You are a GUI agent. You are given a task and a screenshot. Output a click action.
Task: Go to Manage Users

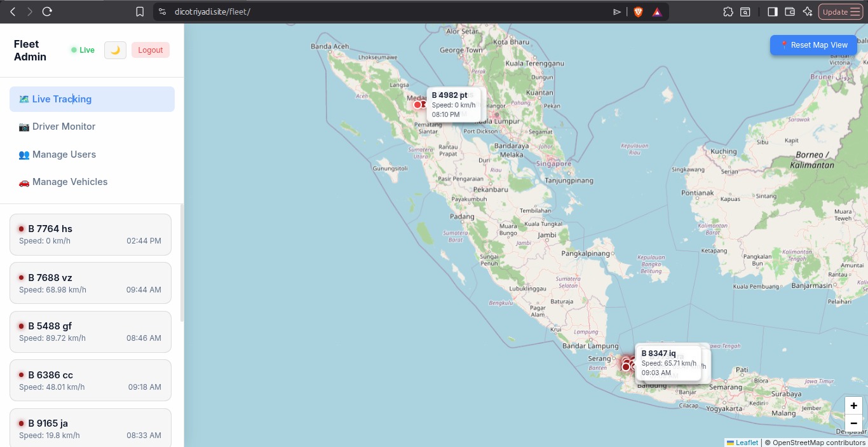(92, 155)
